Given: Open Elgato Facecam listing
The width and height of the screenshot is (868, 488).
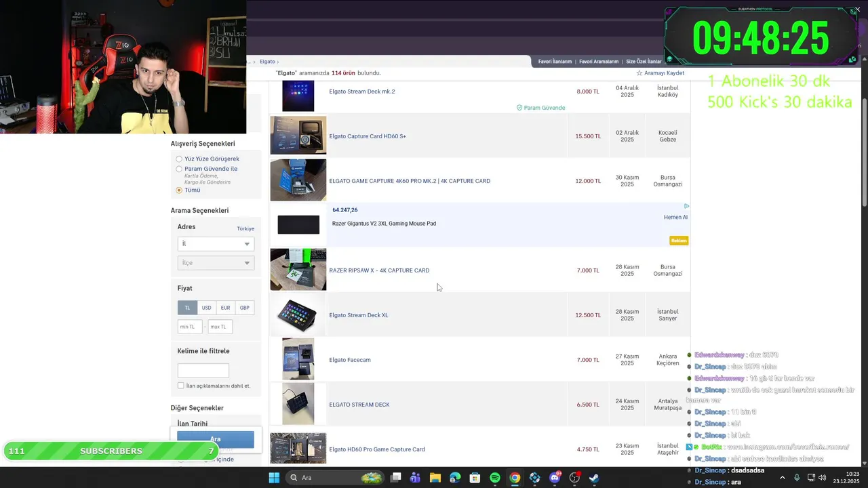Looking at the screenshot, I should (x=350, y=360).
